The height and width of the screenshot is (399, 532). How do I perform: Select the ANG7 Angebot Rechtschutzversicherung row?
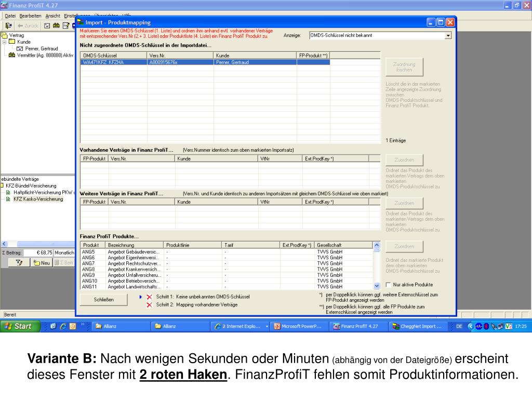click(x=227, y=263)
